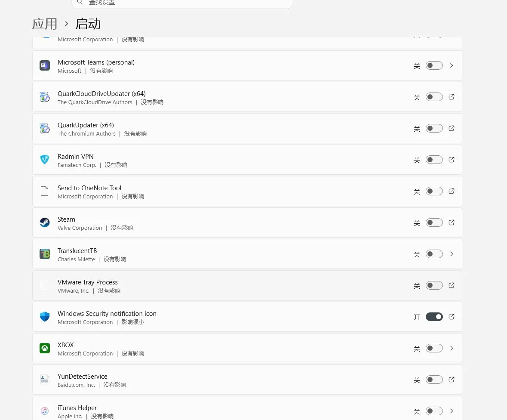Click the YunDetectService app icon
Screen dimensions: 507x420
[45, 379]
